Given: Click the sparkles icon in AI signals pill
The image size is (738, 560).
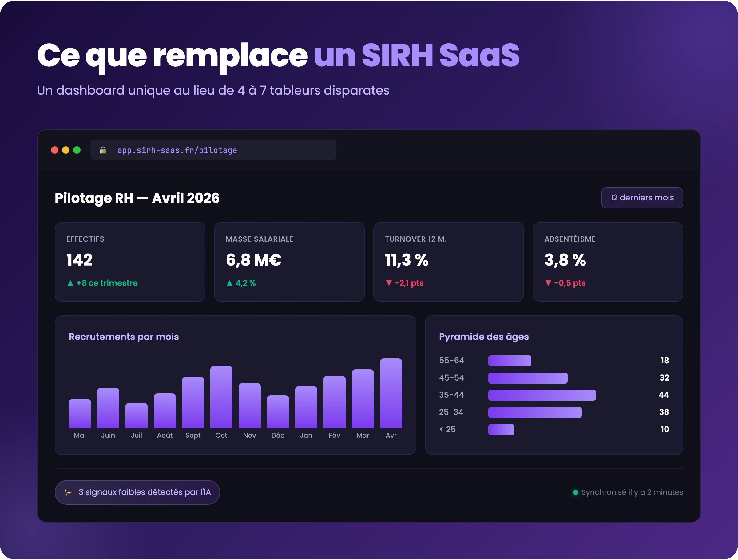Looking at the screenshot, I should pyautogui.click(x=68, y=492).
